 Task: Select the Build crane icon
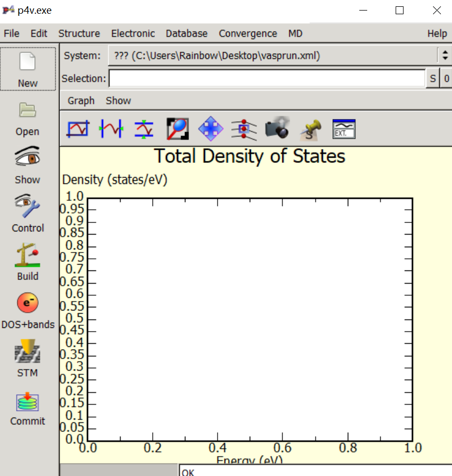(27, 255)
